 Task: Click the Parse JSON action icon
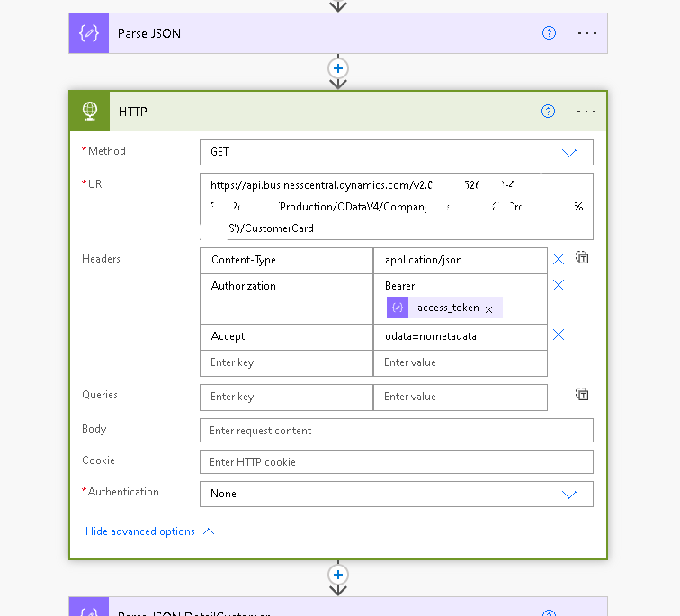click(89, 33)
